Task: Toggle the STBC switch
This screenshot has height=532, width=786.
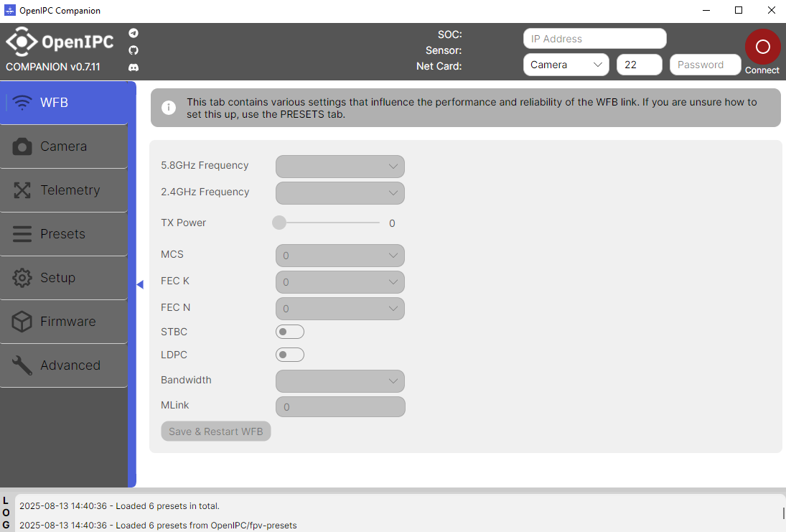Action: click(x=290, y=332)
